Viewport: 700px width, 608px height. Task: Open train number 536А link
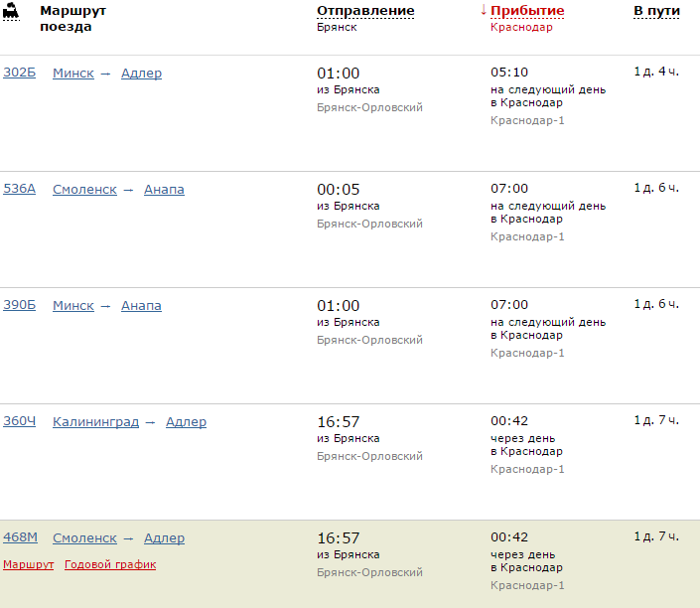point(19,190)
